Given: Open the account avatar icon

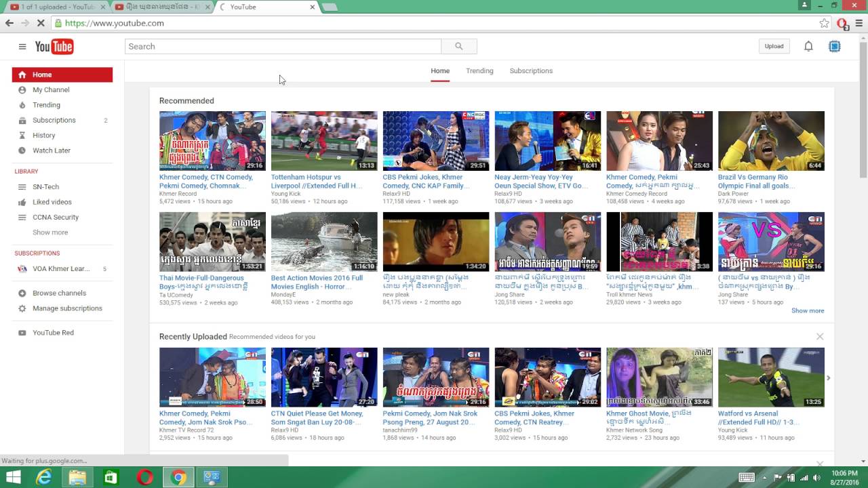Looking at the screenshot, I should [835, 46].
